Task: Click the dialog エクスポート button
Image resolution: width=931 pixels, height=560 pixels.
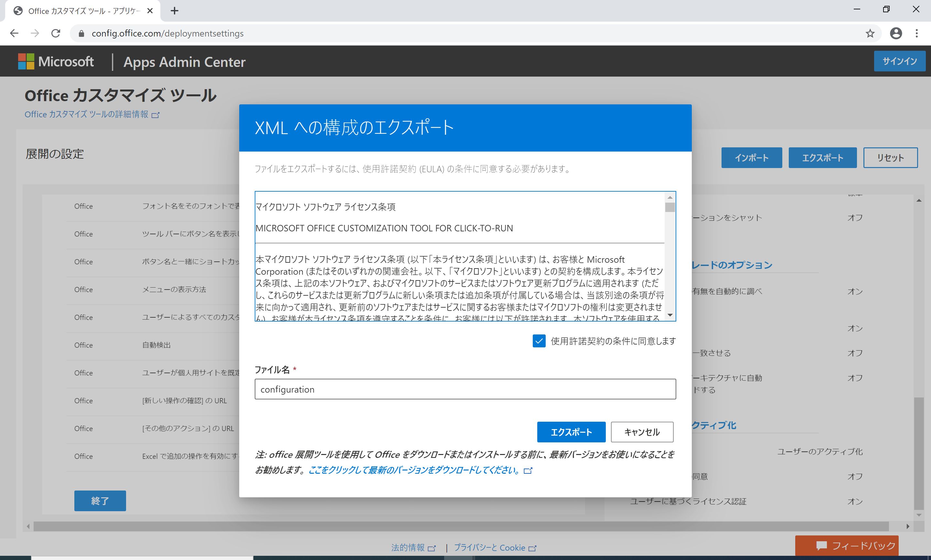Action: click(x=571, y=432)
